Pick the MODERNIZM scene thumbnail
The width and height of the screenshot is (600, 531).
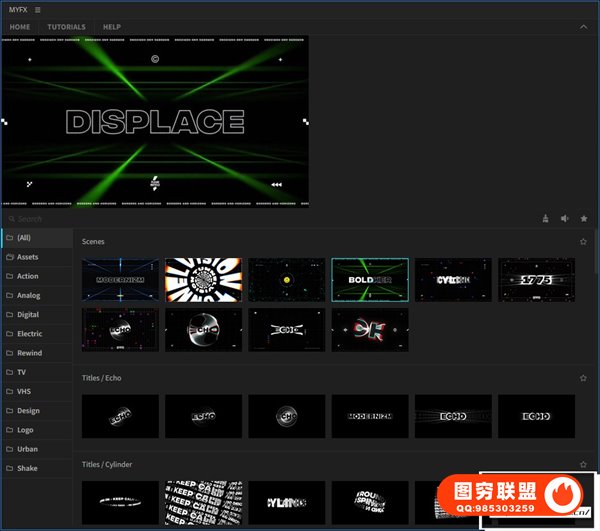(120, 280)
